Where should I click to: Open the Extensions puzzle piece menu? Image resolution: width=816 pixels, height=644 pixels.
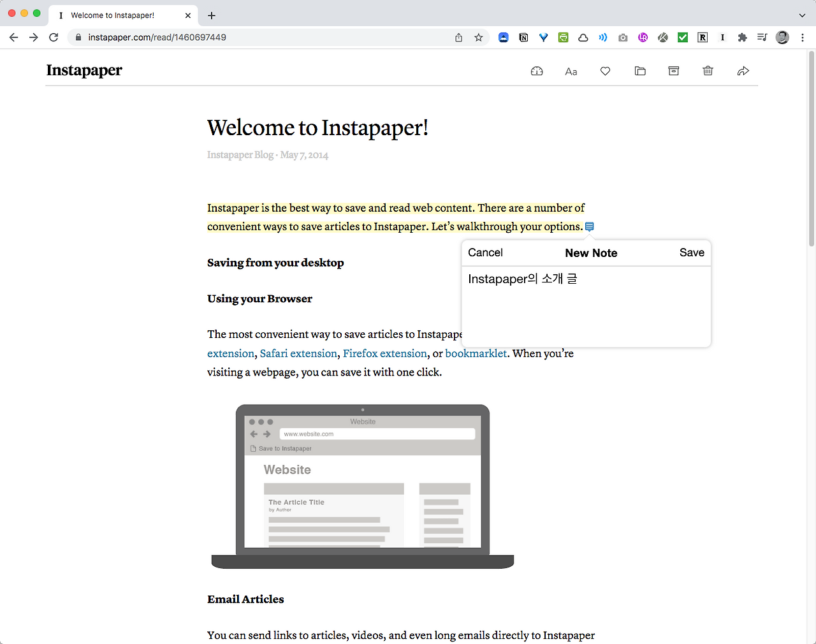(x=742, y=38)
